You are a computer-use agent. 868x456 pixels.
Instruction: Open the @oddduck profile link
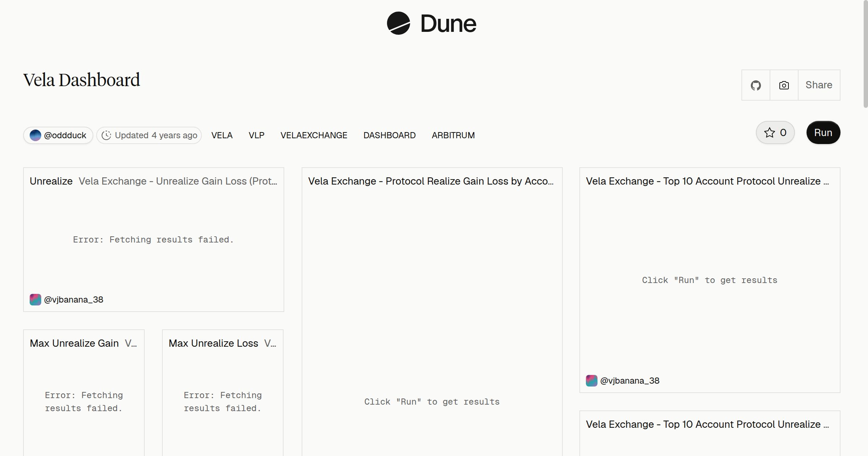tap(65, 135)
